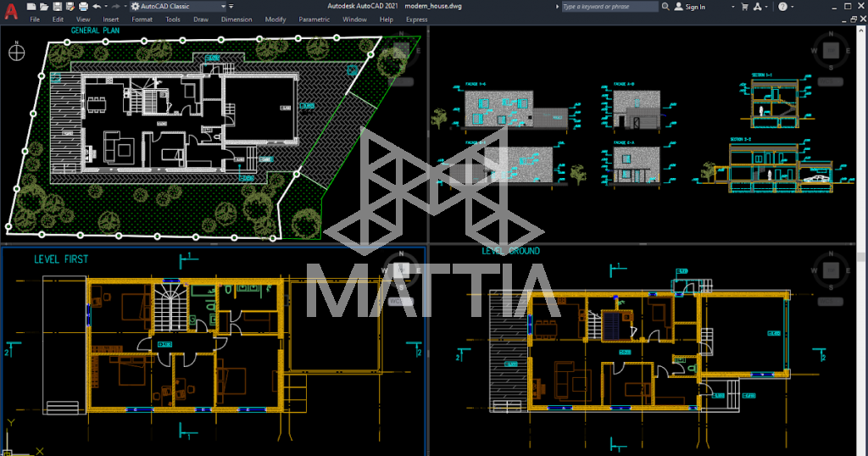Click the W direction on the Level Ground compass
This screenshot has width=868, height=456.
pyautogui.click(x=815, y=271)
